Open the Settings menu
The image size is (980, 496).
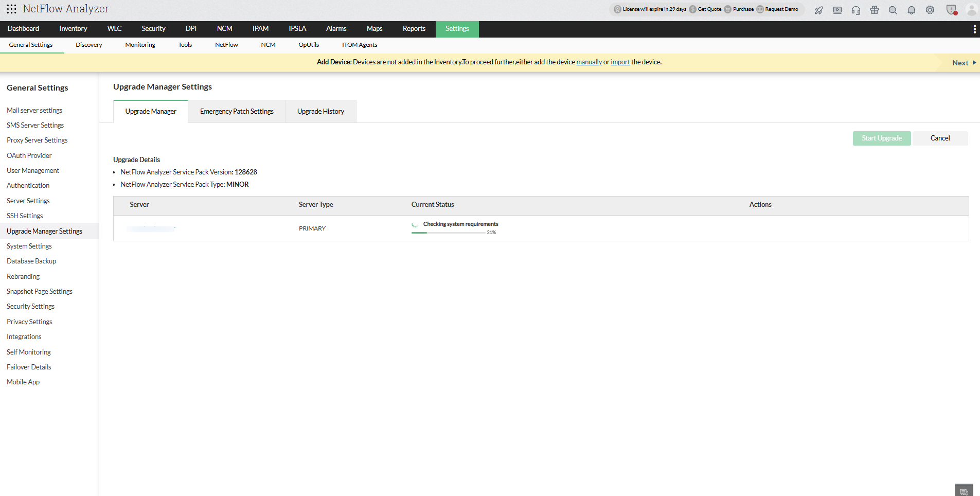pyautogui.click(x=457, y=29)
